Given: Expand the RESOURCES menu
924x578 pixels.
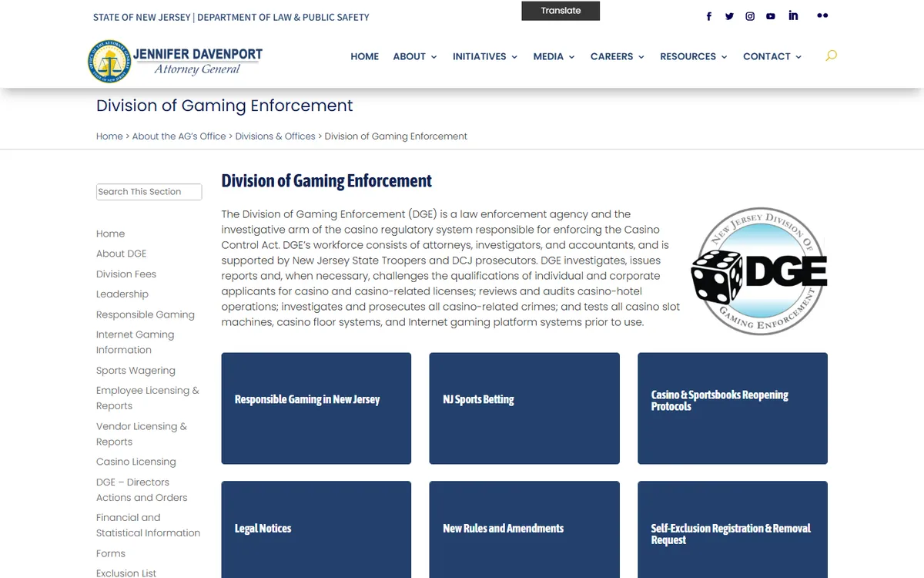Looking at the screenshot, I should pos(694,56).
